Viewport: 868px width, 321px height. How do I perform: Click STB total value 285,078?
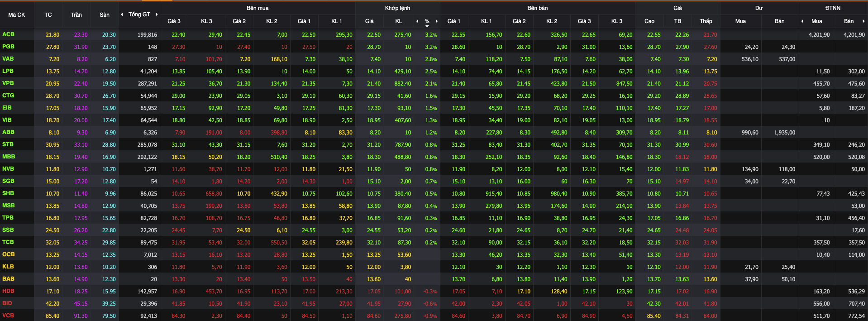[x=147, y=145]
